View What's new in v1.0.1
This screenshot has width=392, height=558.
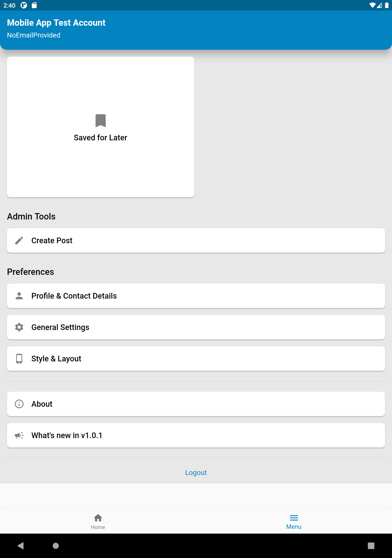click(196, 435)
